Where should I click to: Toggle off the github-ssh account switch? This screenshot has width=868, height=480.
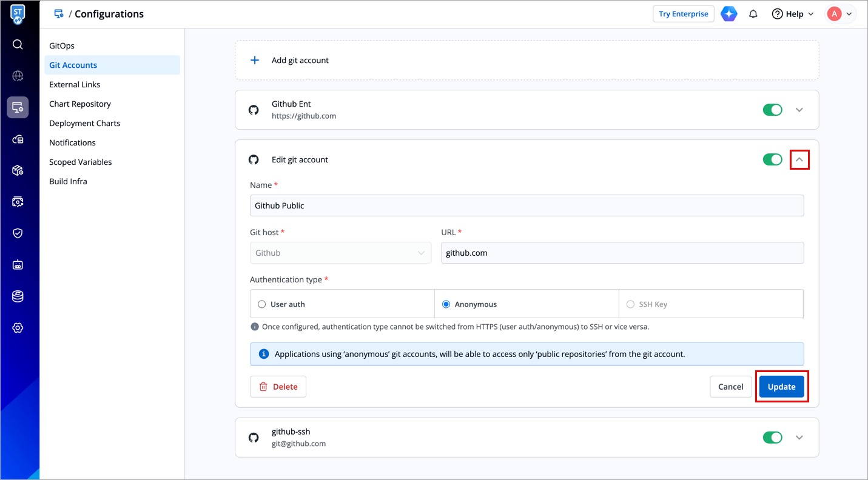coord(772,438)
